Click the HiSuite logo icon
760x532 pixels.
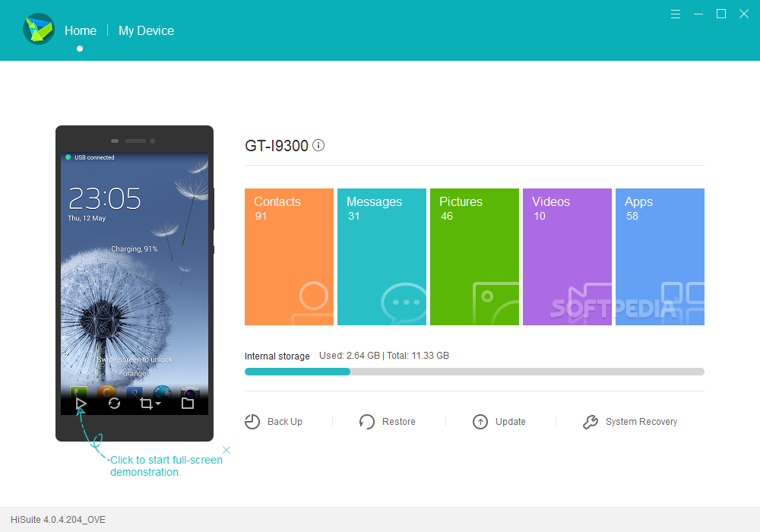(x=39, y=29)
